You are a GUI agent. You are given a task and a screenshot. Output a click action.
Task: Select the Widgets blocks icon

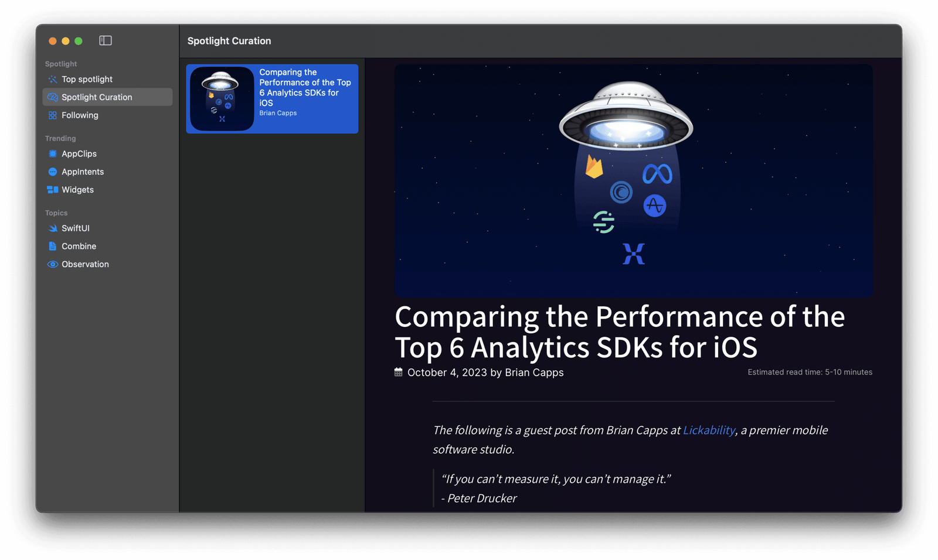pyautogui.click(x=52, y=189)
